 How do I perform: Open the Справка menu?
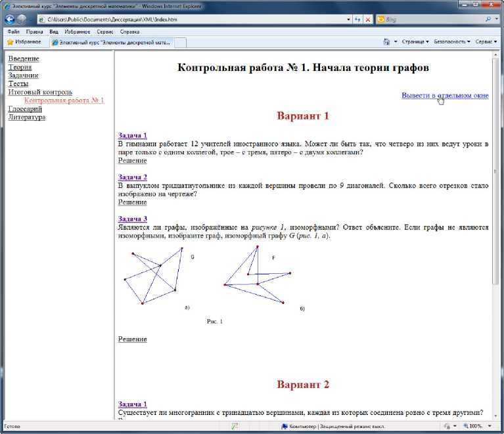point(129,32)
